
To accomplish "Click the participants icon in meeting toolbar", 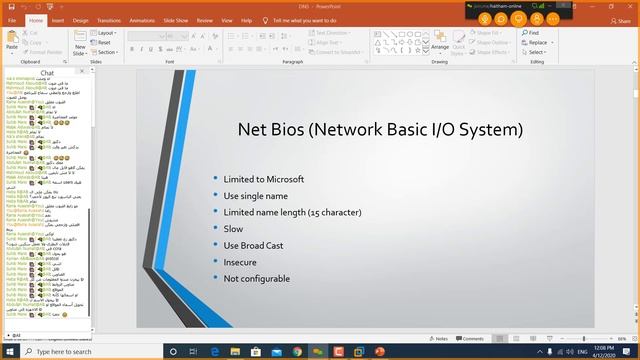I will pyautogui.click(x=537, y=19).
